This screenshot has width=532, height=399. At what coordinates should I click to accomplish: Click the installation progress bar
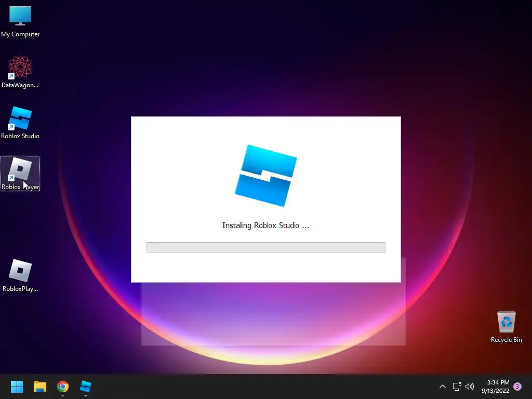(265, 247)
